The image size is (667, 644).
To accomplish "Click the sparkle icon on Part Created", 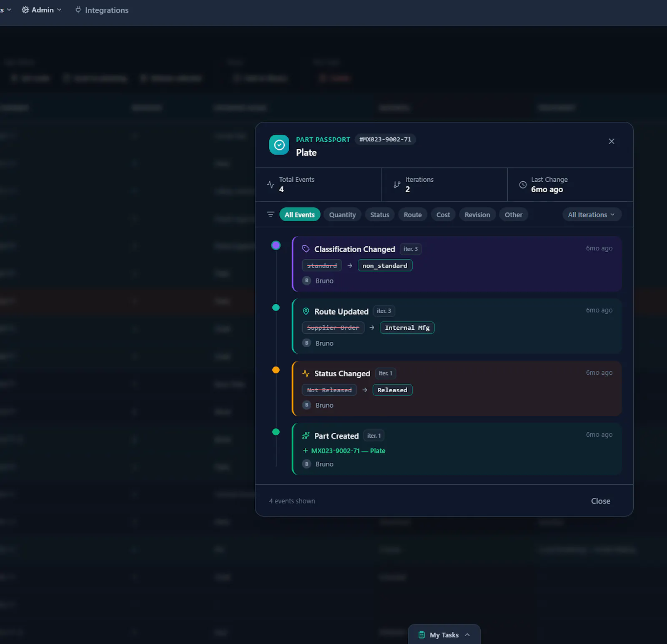I will click(306, 436).
